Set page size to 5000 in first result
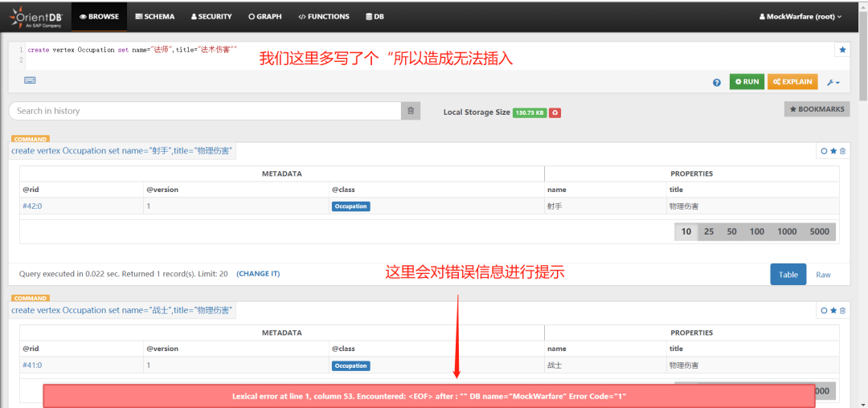Viewport: 868px width, 408px height. (x=819, y=231)
